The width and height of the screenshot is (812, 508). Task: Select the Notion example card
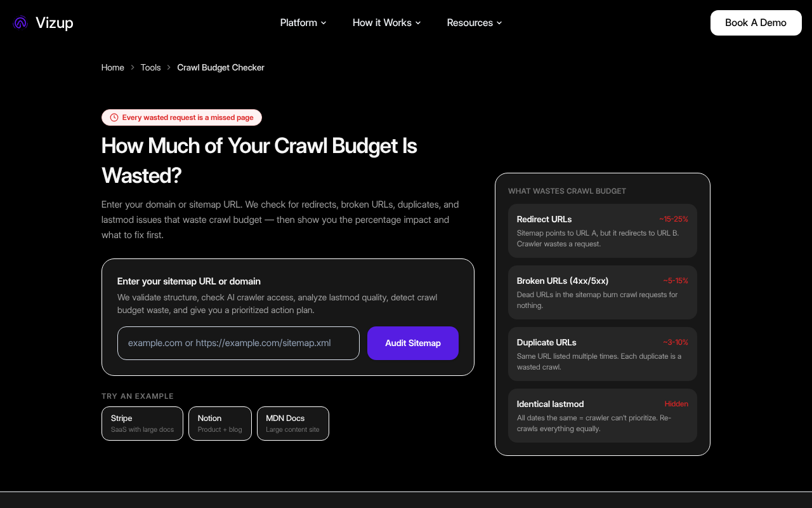click(x=219, y=423)
